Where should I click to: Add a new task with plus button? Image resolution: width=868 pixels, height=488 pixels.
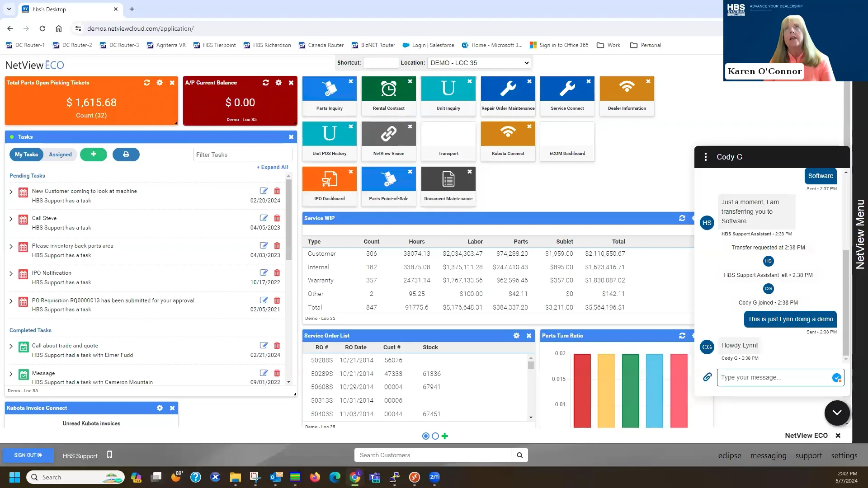pyautogui.click(x=93, y=155)
